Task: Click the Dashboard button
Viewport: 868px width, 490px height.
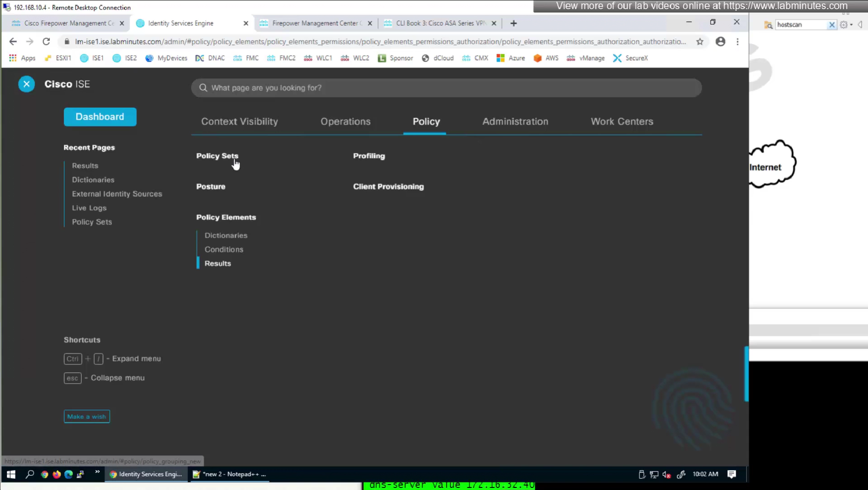Action: click(x=100, y=117)
